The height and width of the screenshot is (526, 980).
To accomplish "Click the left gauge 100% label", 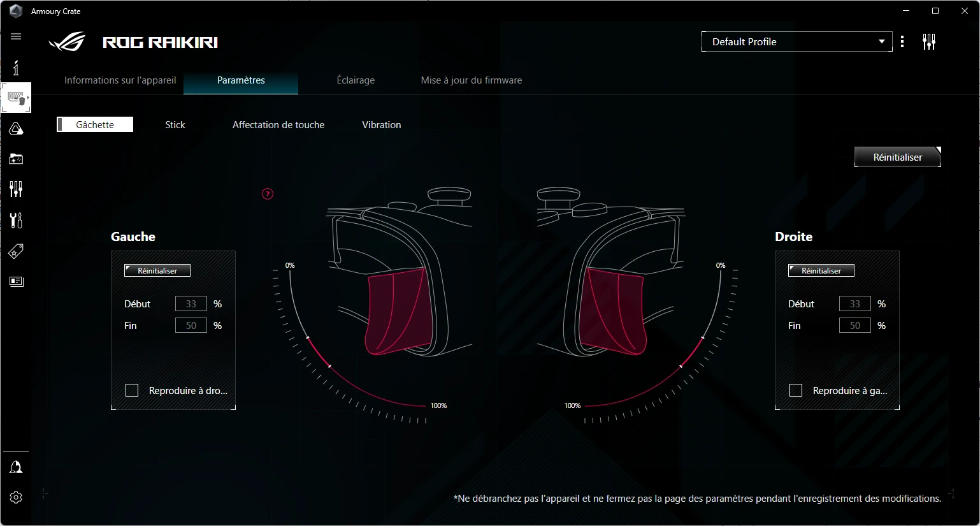I will click(x=438, y=405).
